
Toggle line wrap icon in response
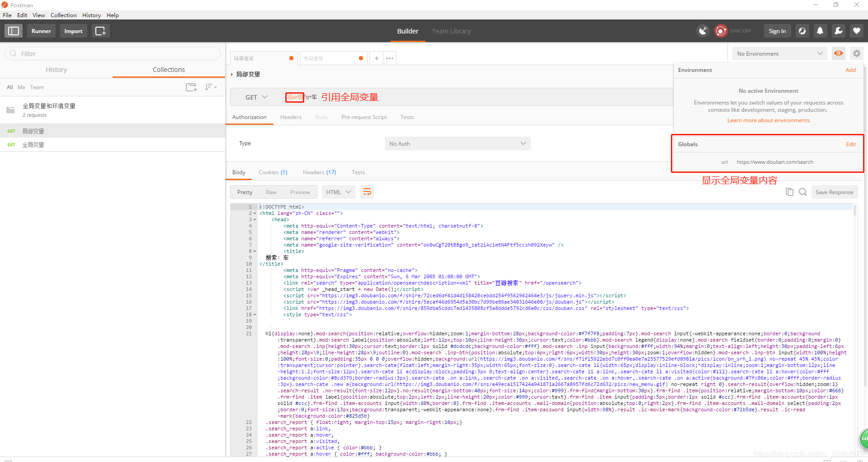point(367,192)
